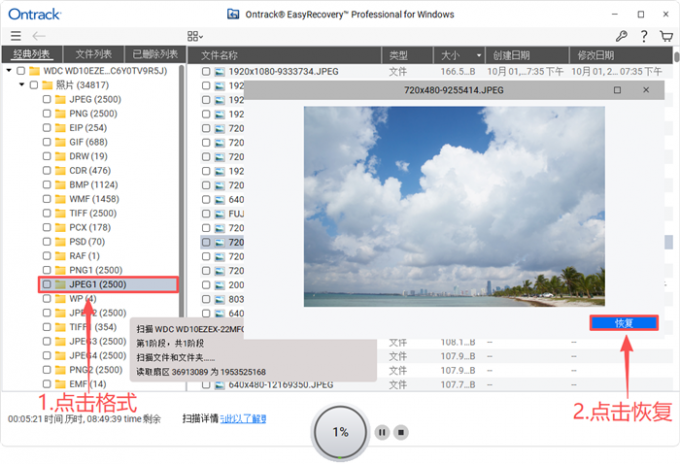680x464 pixels.
Task: Open the scan details 进以了解 link
Action: tap(246, 418)
